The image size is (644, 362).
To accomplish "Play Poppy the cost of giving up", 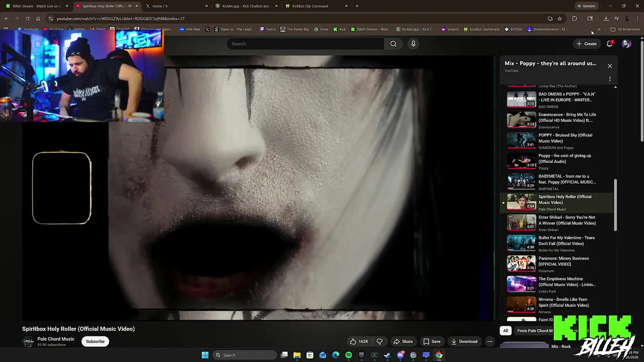I will click(x=557, y=161).
